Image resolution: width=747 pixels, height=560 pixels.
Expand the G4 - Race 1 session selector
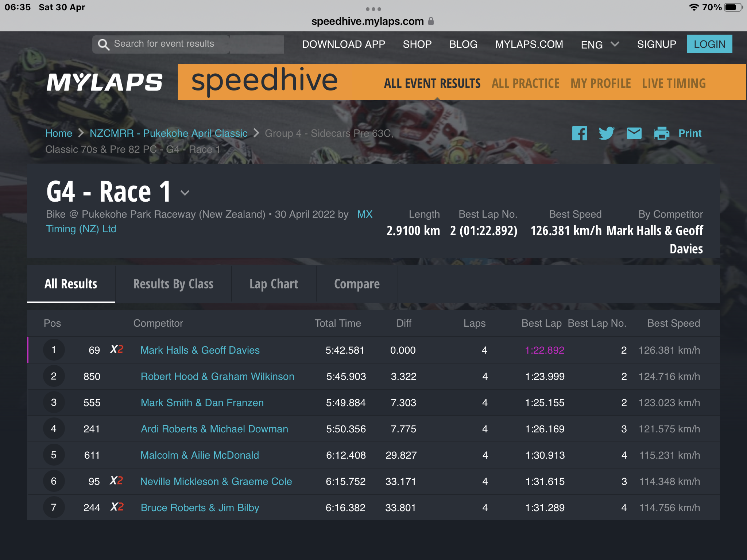[185, 193]
